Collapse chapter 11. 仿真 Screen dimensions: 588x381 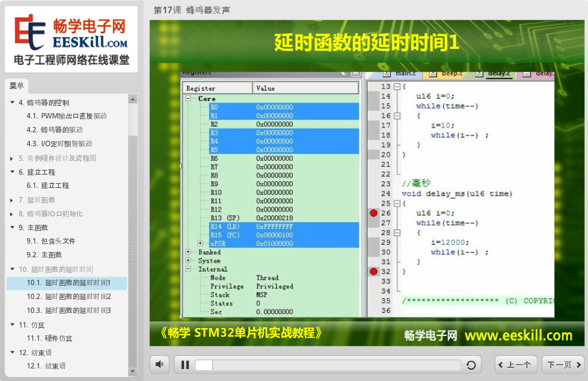click(13, 324)
